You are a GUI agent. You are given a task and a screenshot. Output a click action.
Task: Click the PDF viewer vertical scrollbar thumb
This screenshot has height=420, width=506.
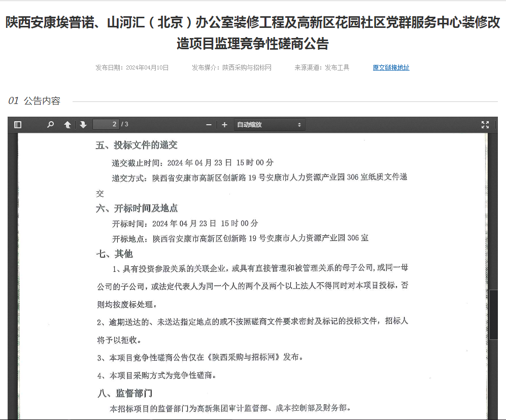[x=493, y=314]
